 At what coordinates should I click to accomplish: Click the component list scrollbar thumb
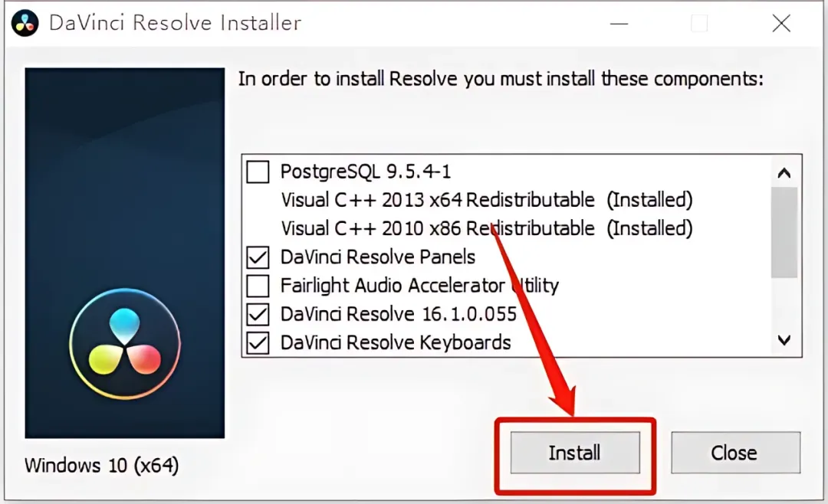tap(784, 232)
